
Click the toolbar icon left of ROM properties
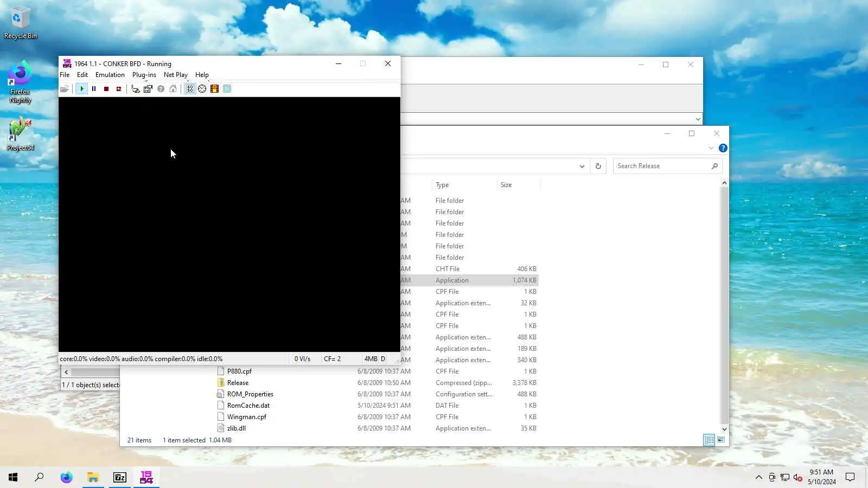tap(135, 89)
